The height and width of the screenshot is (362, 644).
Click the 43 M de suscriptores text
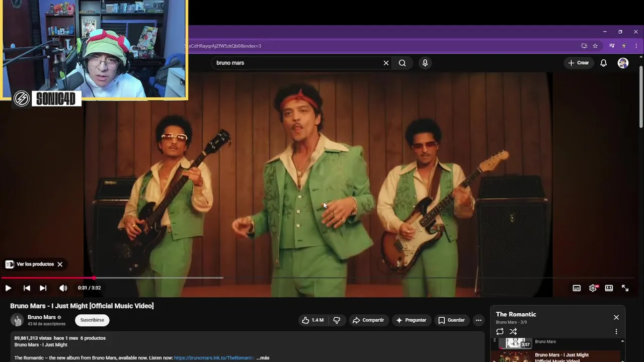pos(46,324)
